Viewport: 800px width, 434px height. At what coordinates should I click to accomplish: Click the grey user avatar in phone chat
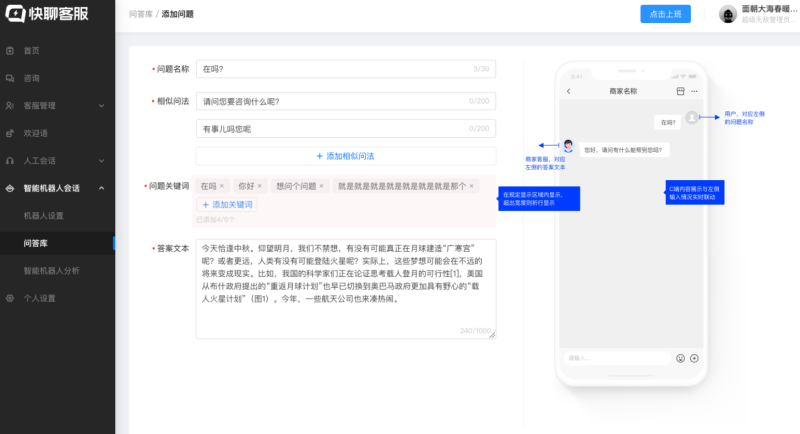click(692, 118)
